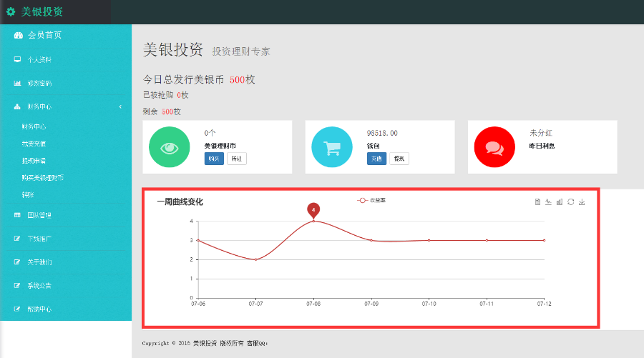Image resolution: width=644 pixels, height=358 pixels.
Task: Click the 钱包 card label
Action: pyautogui.click(x=374, y=146)
